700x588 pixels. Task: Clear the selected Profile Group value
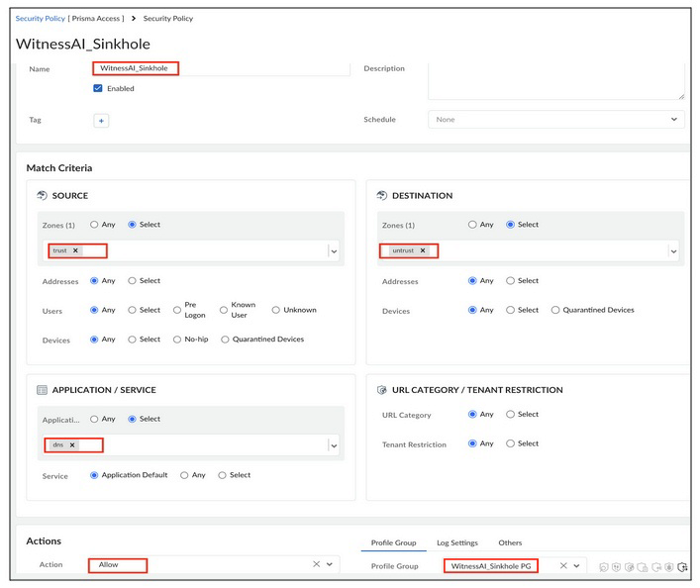pos(562,565)
